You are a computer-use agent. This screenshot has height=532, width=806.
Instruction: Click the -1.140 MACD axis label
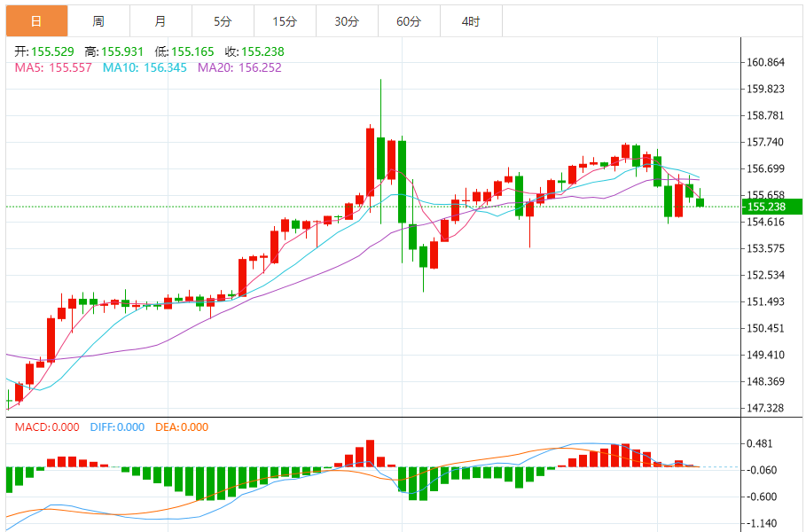762,524
